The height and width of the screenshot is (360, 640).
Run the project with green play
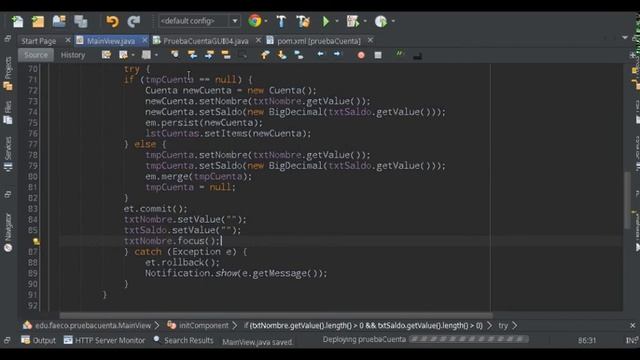[x=326, y=21]
